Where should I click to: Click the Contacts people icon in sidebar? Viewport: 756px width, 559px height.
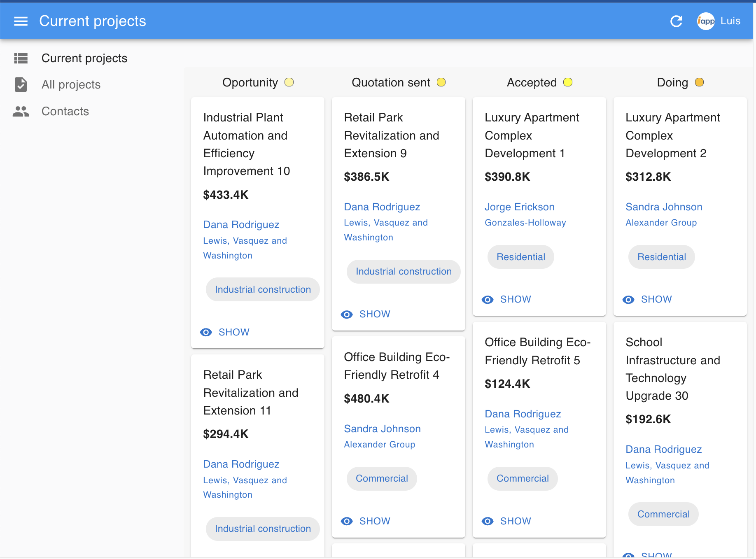pyautogui.click(x=21, y=111)
